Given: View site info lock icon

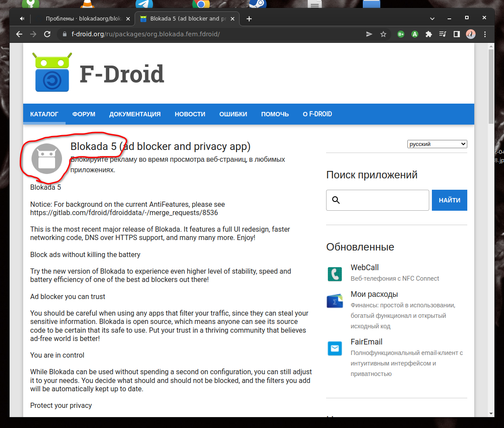Looking at the screenshot, I should tap(65, 34).
